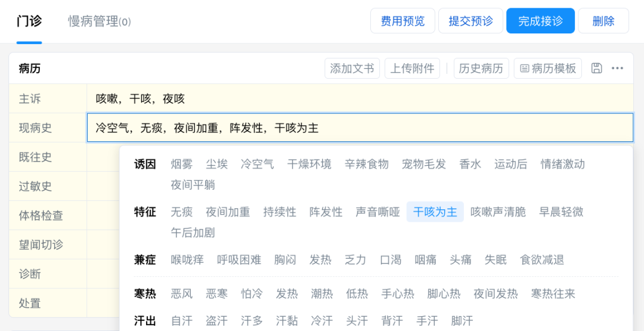This screenshot has width=644, height=331.
Task: Choose 夜间加重 characteristic tag
Action: pyautogui.click(x=228, y=212)
